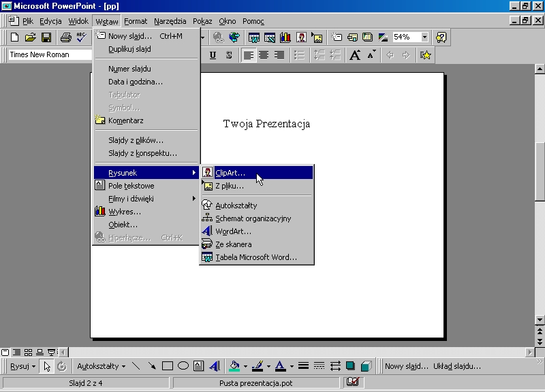Click the Insert ClipArt toolbar icon
This screenshot has height=392, width=545.
point(301,37)
